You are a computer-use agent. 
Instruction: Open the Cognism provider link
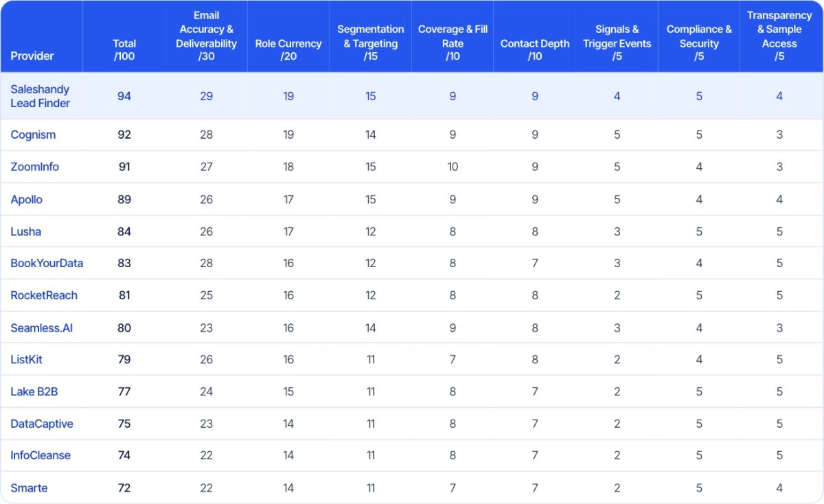[33, 135]
